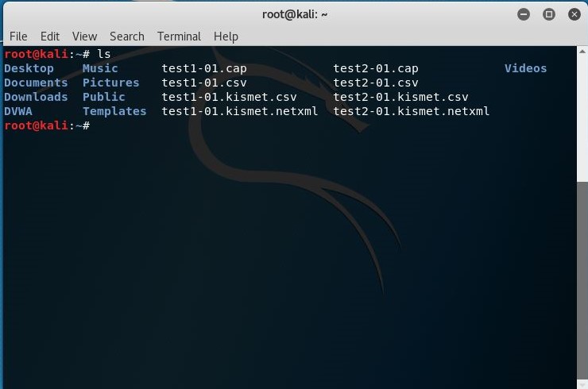Click the Videos directory name
The image size is (588, 389).
click(x=525, y=68)
